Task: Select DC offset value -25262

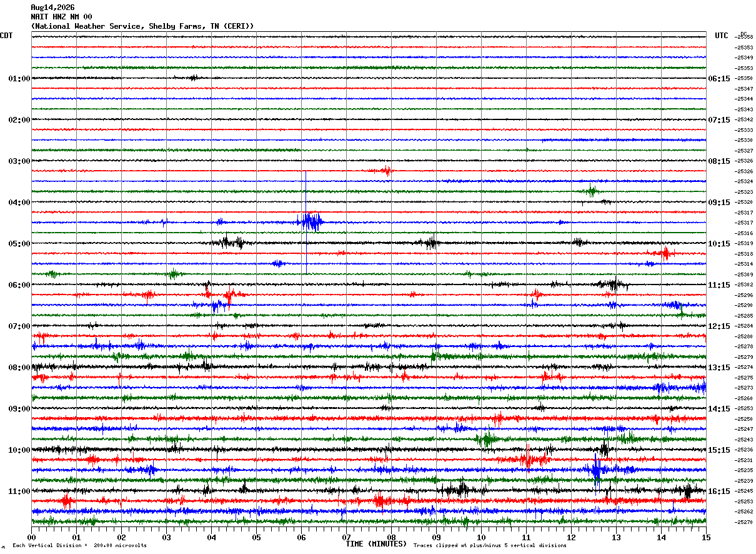Action: click(744, 512)
